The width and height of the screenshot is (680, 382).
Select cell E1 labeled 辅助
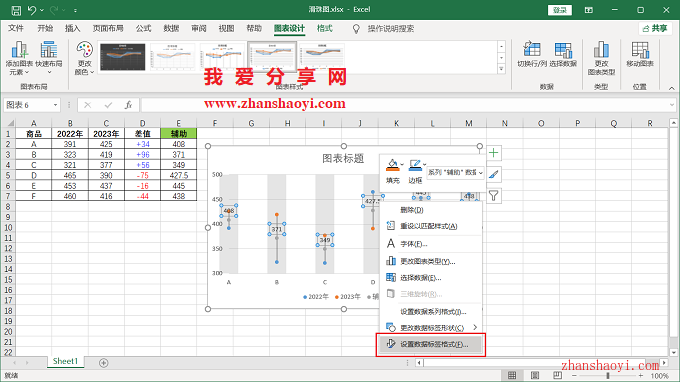[x=178, y=134]
